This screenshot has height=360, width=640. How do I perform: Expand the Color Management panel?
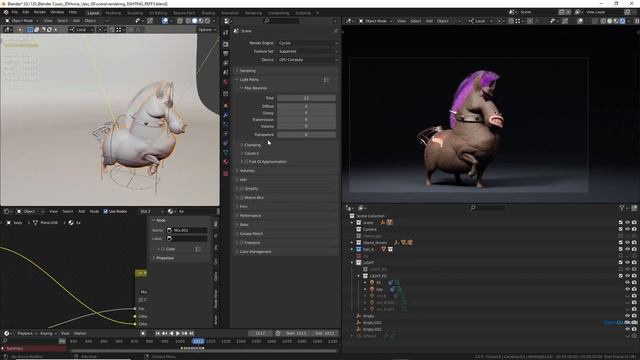point(287,252)
